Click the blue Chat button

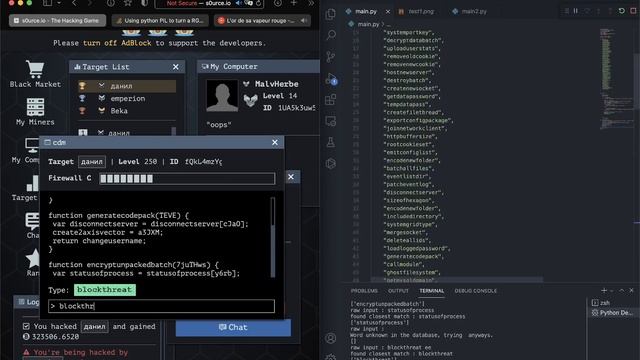(x=233, y=327)
